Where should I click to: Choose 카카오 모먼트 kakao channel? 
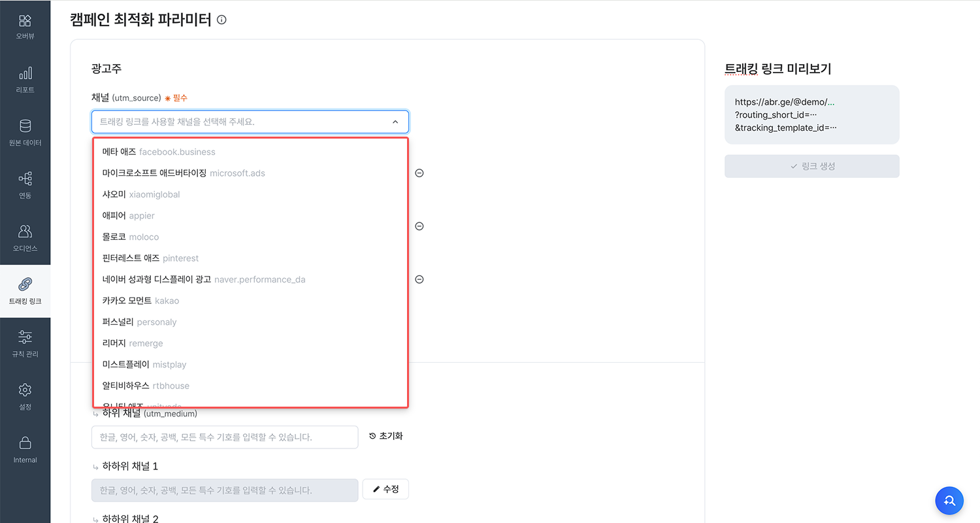pyautogui.click(x=250, y=301)
